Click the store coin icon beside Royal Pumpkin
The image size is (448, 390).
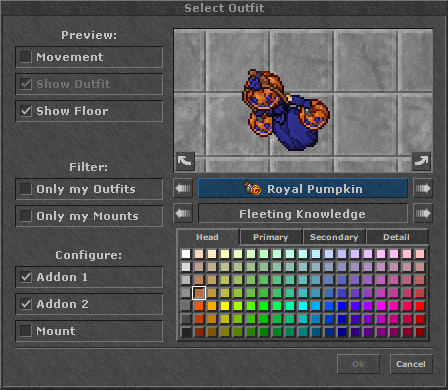[x=252, y=188]
